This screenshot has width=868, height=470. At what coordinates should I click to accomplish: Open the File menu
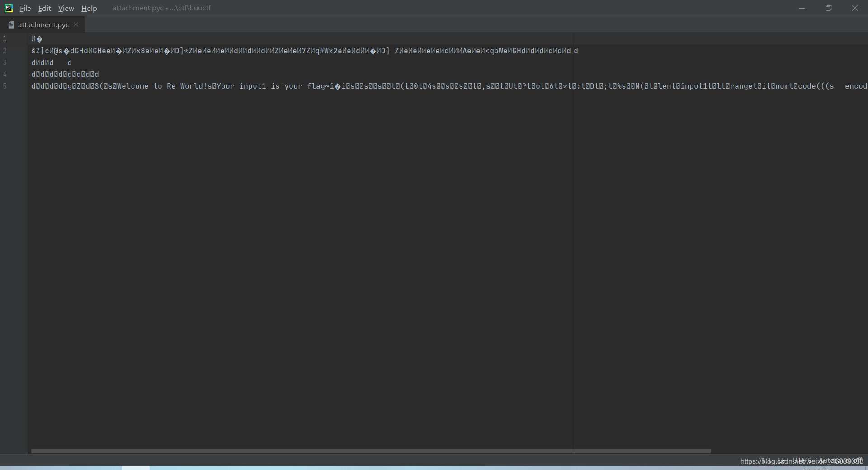point(25,8)
